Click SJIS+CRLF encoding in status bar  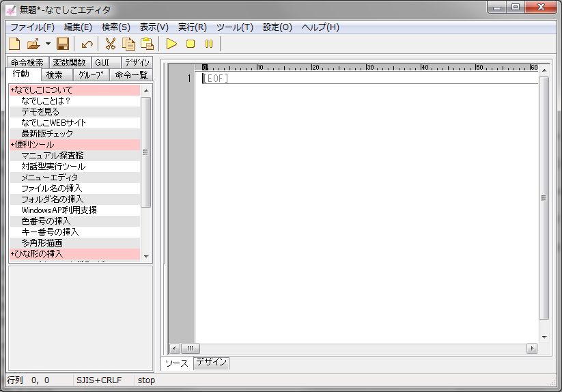point(99,380)
